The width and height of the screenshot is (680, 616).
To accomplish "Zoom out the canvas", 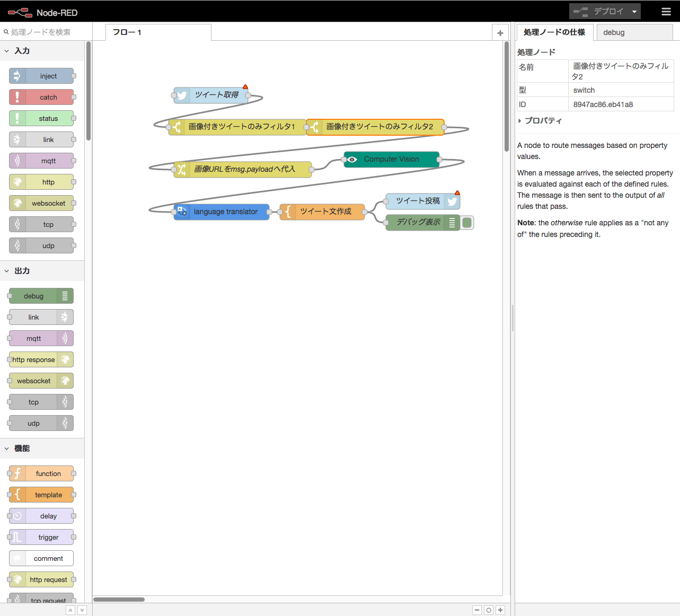I will pyautogui.click(x=477, y=610).
